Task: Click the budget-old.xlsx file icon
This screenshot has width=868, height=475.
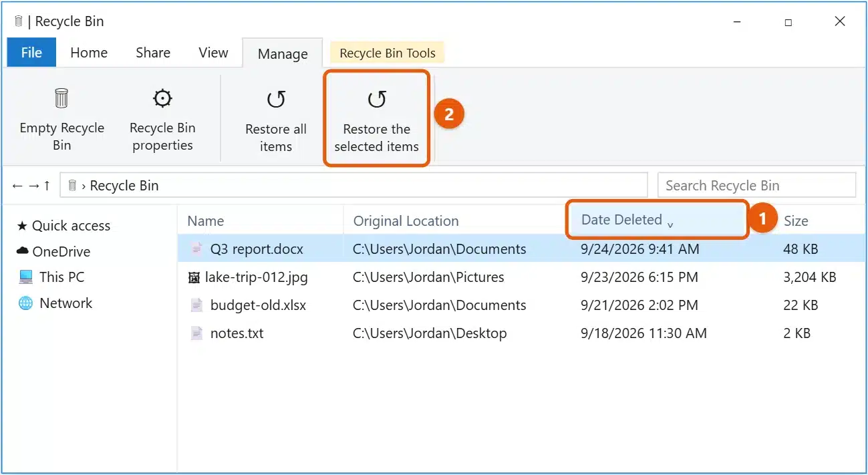Action: (x=196, y=305)
